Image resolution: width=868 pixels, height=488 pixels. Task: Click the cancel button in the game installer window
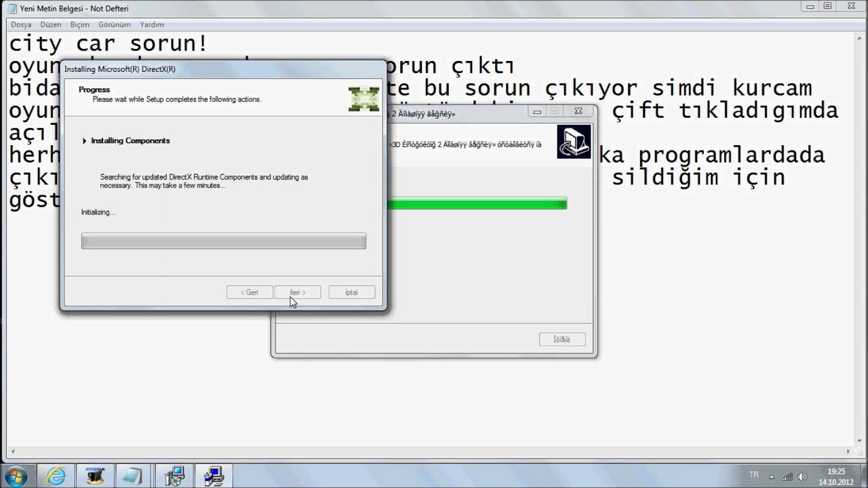click(562, 339)
